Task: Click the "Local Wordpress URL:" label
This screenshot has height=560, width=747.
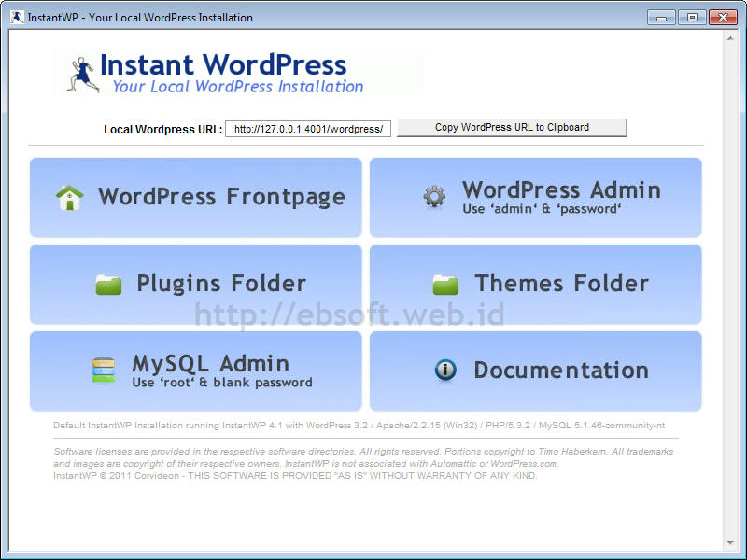Action: point(162,130)
